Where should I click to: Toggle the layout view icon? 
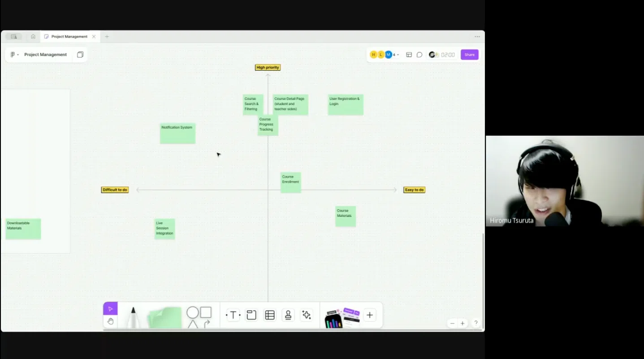409,55
